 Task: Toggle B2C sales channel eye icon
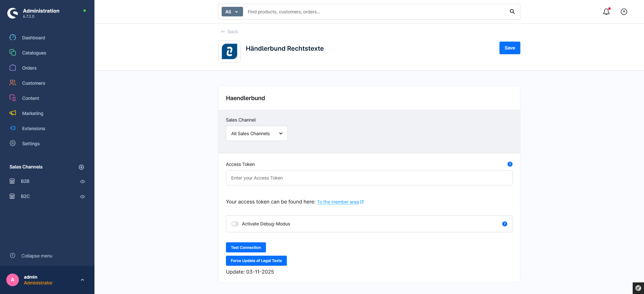(83, 197)
